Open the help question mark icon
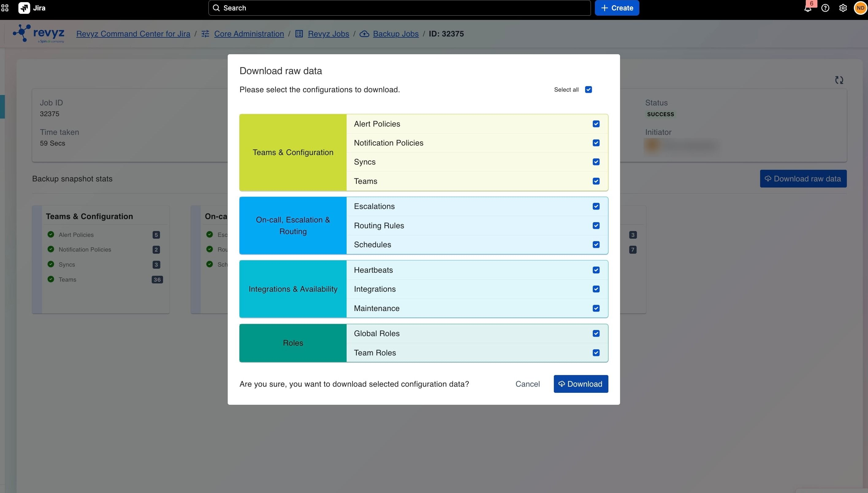This screenshot has width=868, height=493. (825, 8)
